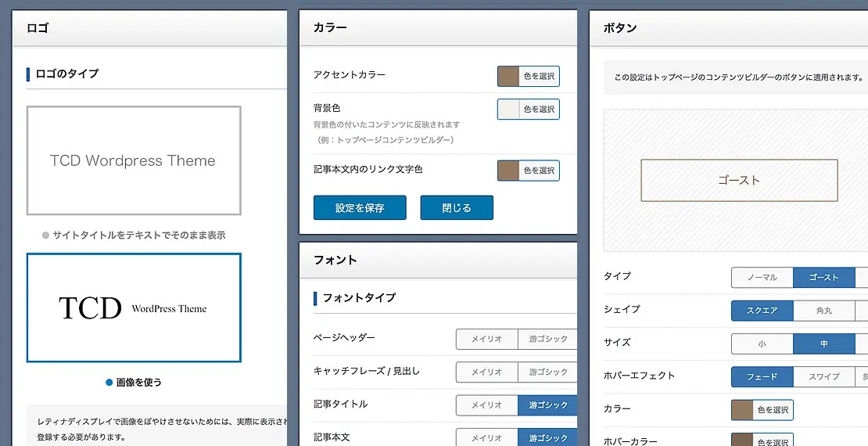Select the '画像を使う' radio option

[109, 383]
